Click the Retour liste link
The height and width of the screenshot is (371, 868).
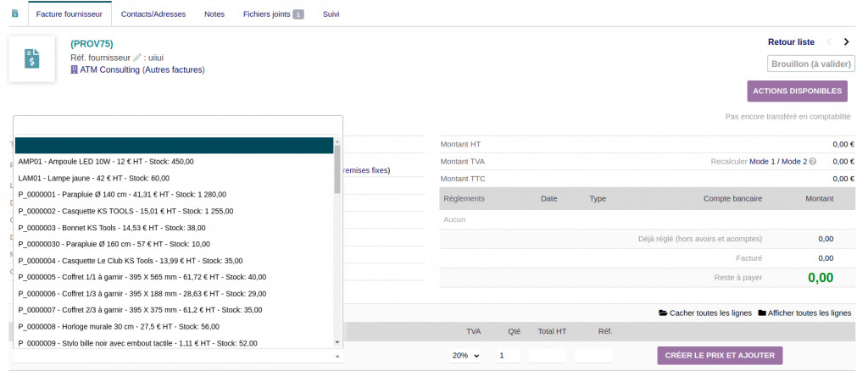click(791, 42)
